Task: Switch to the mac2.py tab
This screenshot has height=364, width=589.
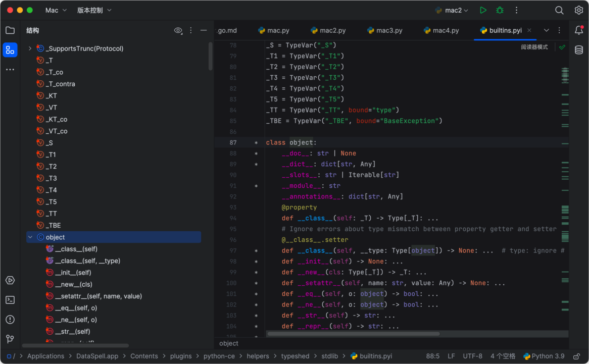Action: tap(328, 30)
